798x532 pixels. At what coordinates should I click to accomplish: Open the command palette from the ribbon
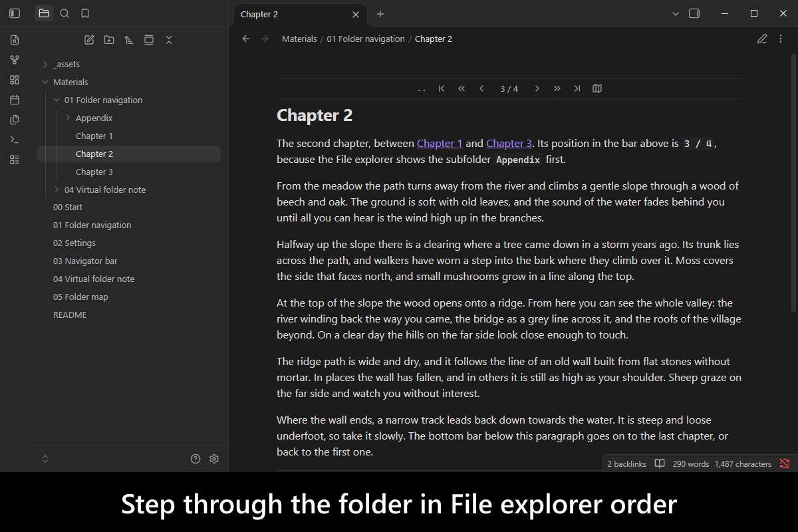coord(15,140)
